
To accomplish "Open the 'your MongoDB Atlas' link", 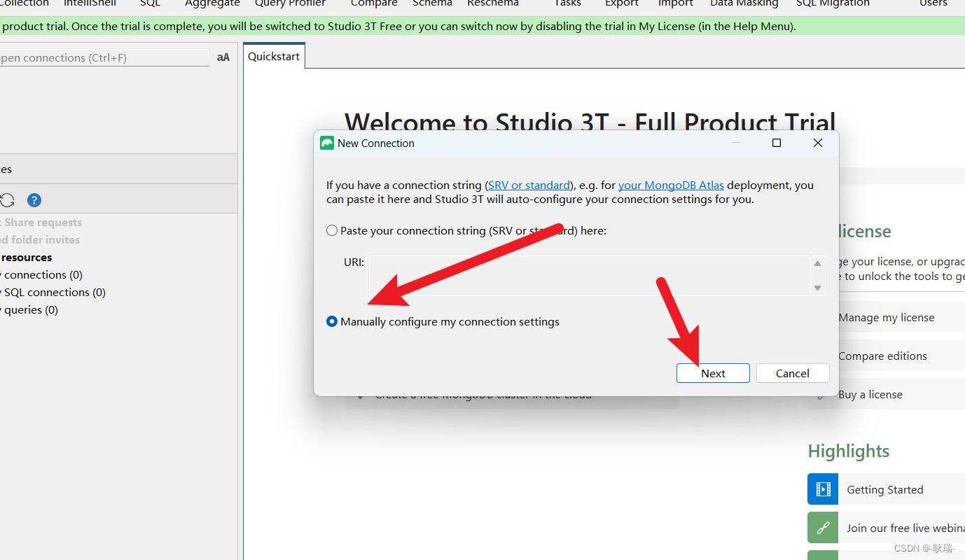I will 671,185.
